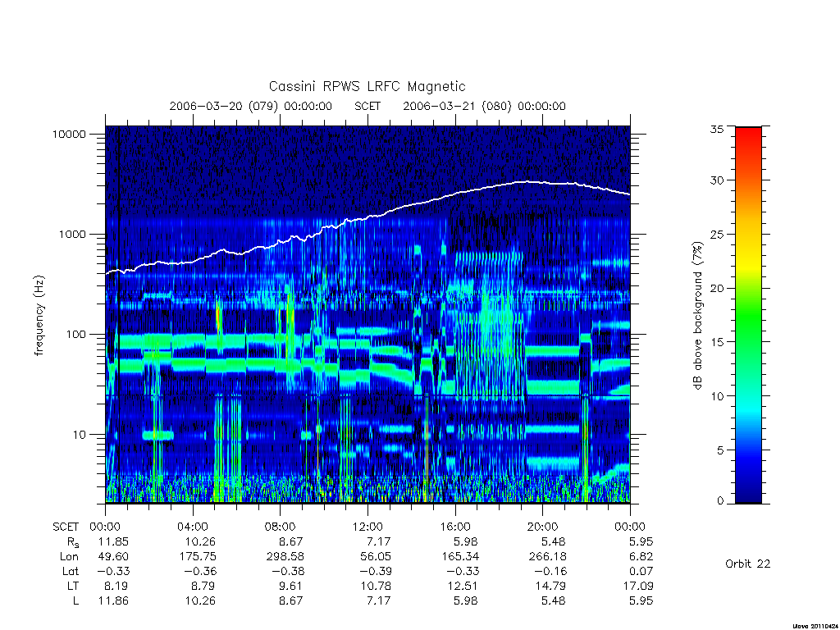Viewport: 840px width, 630px height.
Task: Click the colorbar tick label 5
Action: 720,450
